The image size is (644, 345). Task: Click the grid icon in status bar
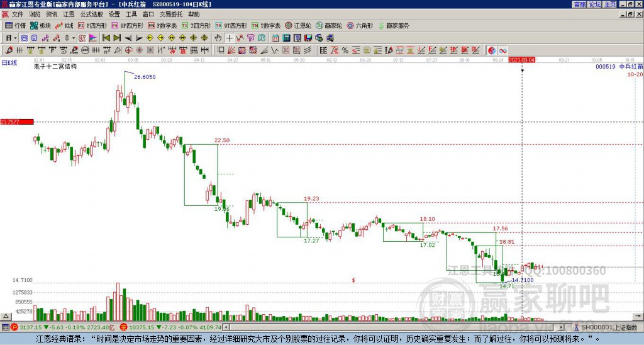(x=5, y=327)
